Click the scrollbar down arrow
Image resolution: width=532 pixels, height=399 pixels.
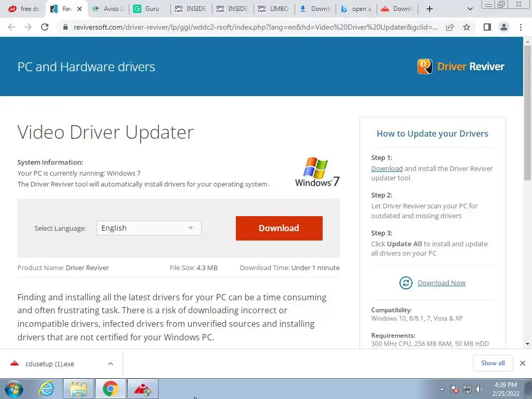click(x=527, y=344)
